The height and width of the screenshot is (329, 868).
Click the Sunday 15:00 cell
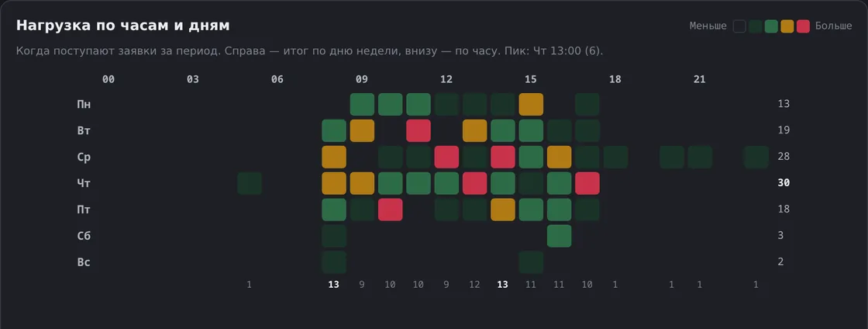tap(531, 262)
